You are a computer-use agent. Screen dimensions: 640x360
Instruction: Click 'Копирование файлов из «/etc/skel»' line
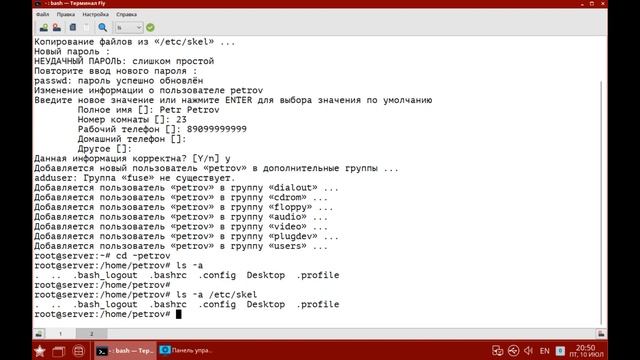135,42
